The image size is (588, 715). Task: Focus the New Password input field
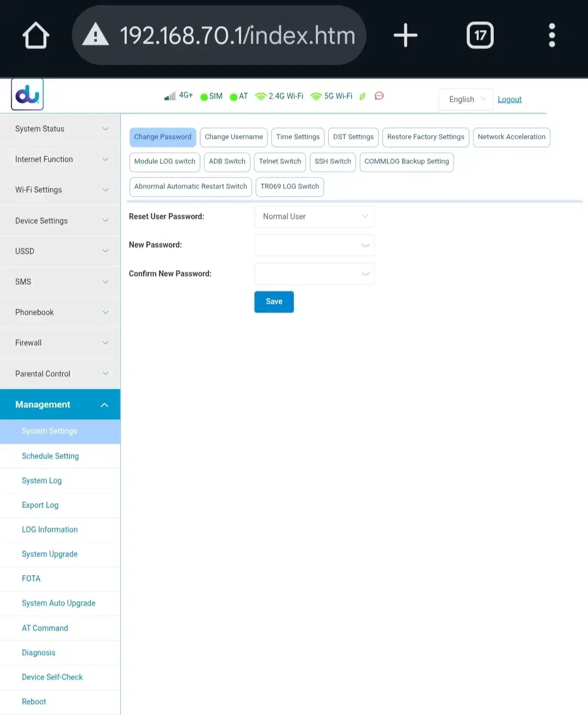coord(314,246)
